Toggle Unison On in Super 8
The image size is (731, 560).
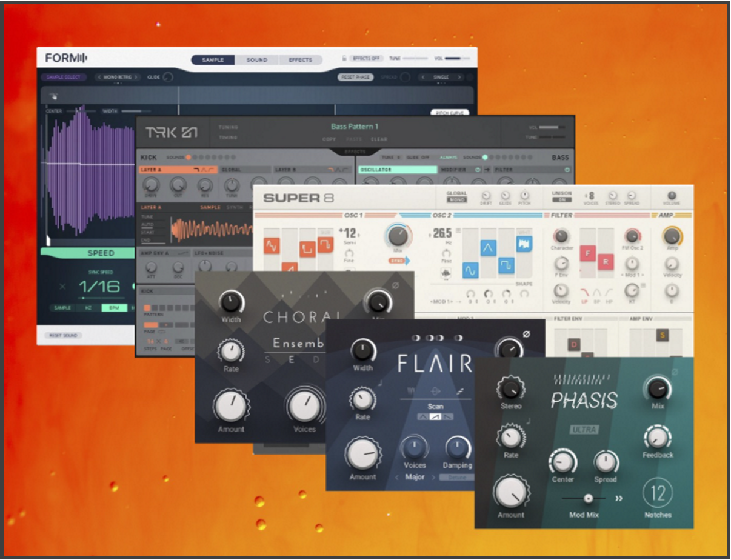(562, 199)
